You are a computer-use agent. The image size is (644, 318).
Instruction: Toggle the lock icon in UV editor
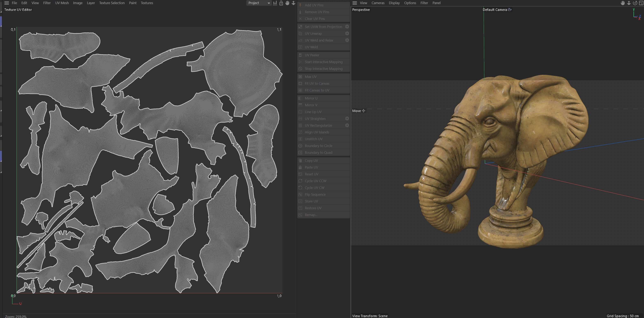point(281,3)
